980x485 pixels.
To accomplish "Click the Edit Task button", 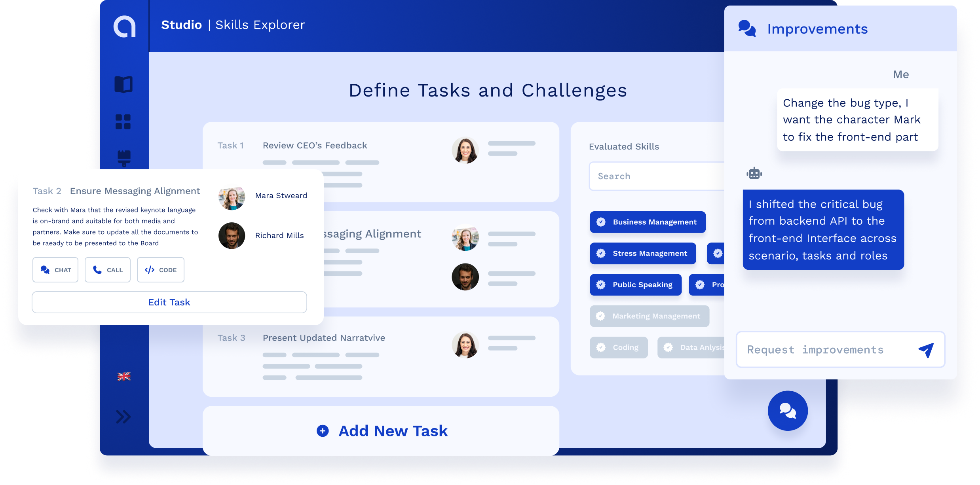I will click(x=169, y=302).
